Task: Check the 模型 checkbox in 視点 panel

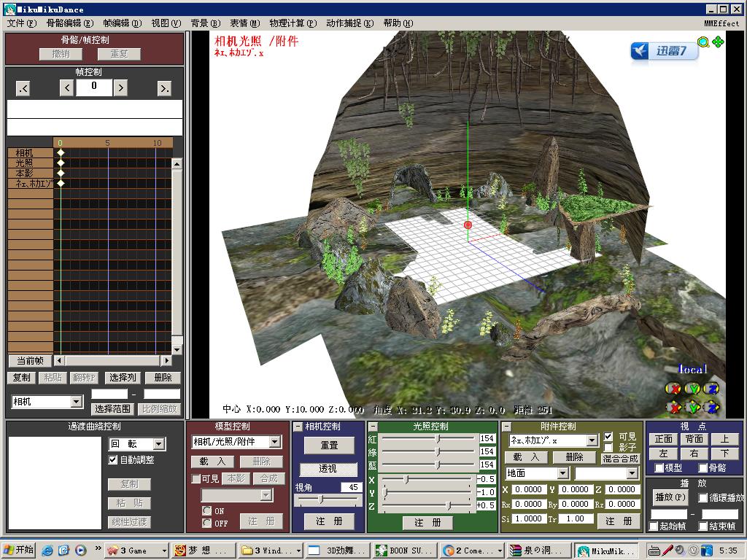Action: click(659, 468)
